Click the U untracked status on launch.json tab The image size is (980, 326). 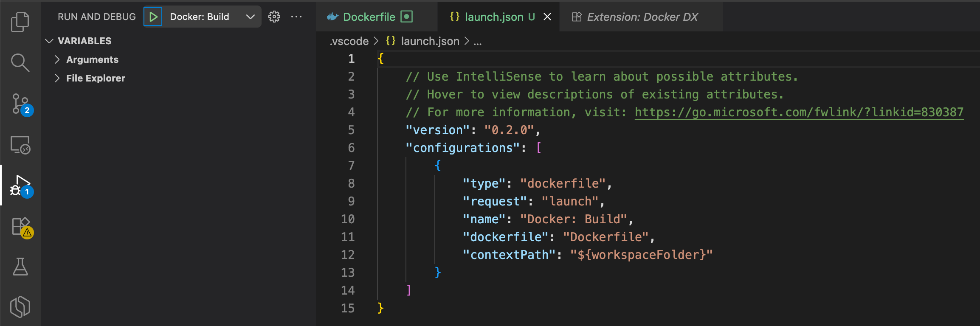532,17
